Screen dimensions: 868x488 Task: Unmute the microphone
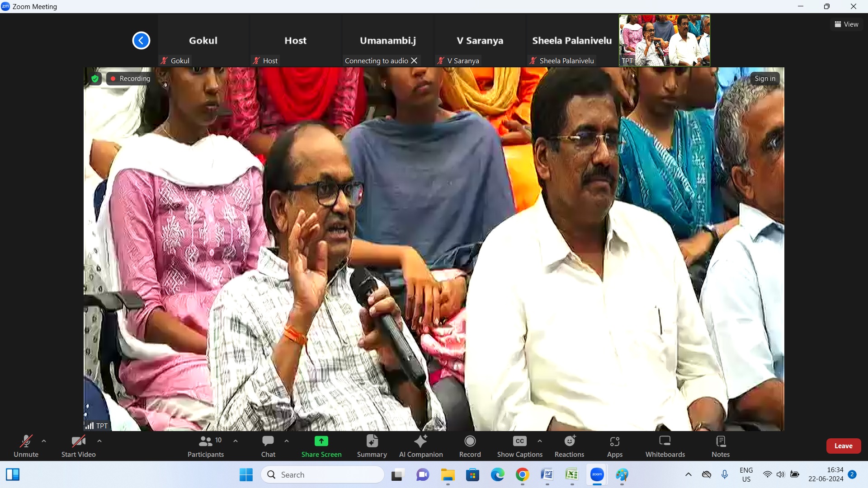26,446
